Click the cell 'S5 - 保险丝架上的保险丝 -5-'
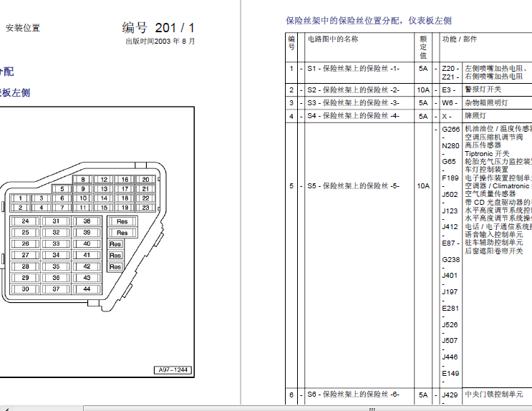 coord(353,186)
